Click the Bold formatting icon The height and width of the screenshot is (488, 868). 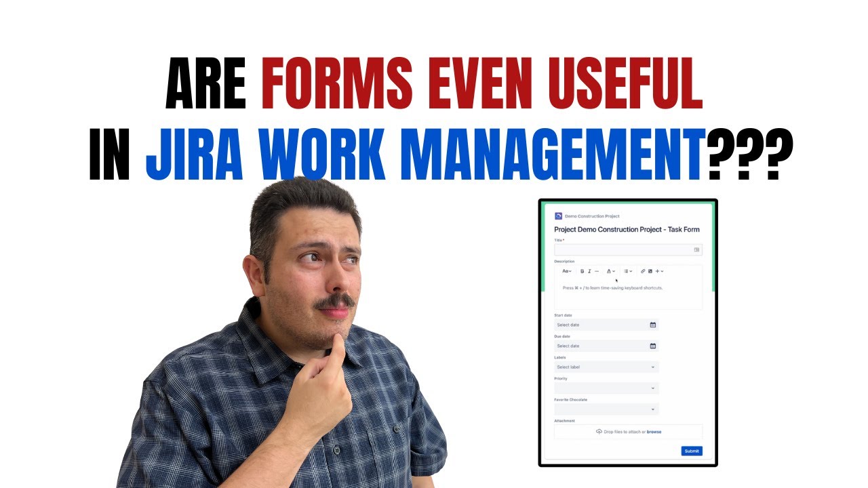(582, 271)
